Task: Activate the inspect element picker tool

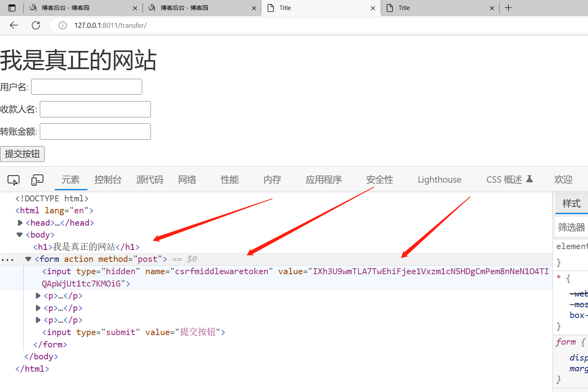Action: tap(14, 180)
